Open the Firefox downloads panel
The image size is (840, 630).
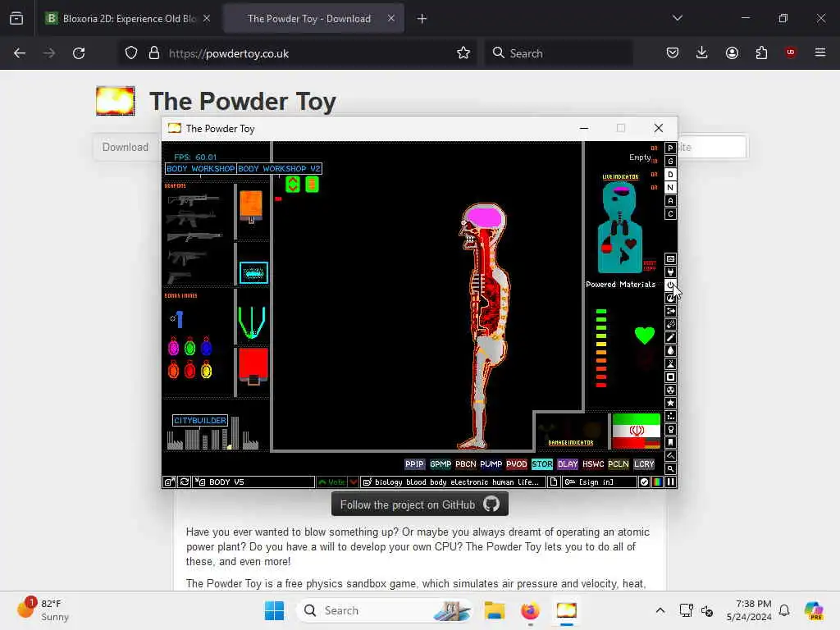(702, 53)
